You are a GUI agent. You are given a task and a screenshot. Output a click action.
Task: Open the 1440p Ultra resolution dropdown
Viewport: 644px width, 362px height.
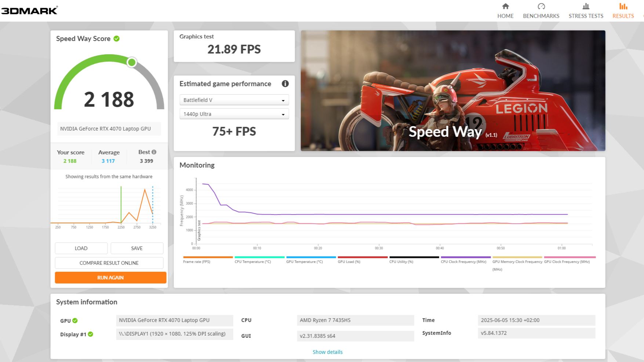point(234,114)
